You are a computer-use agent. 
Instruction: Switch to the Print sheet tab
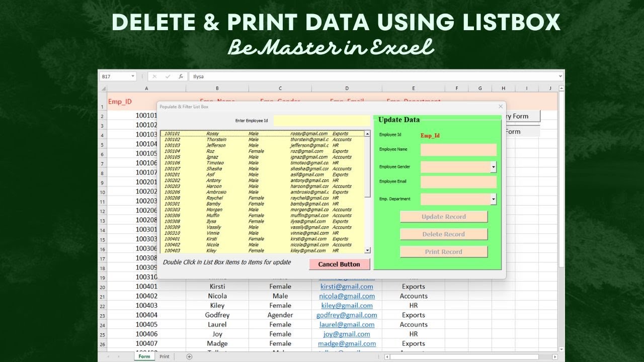(x=165, y=356)
